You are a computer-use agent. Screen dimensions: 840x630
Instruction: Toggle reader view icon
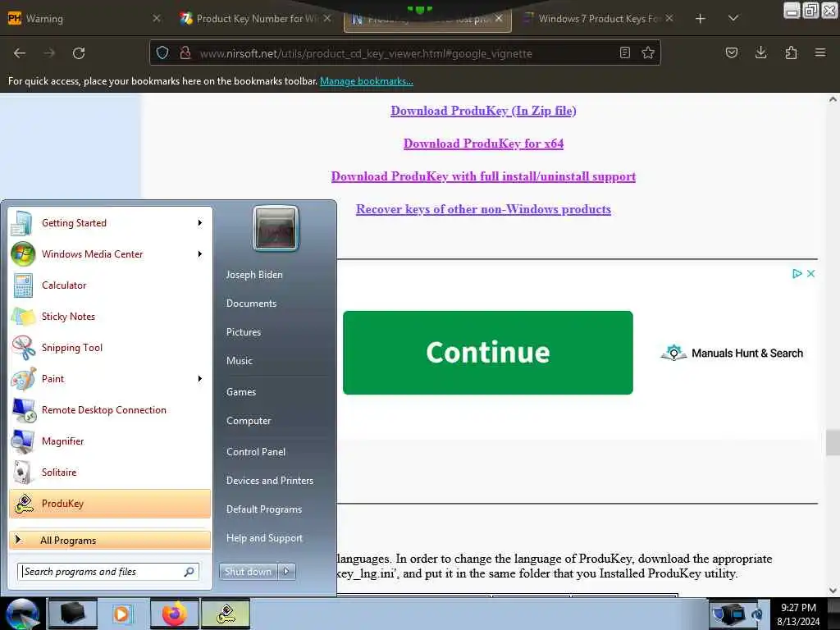coord(624,52)
